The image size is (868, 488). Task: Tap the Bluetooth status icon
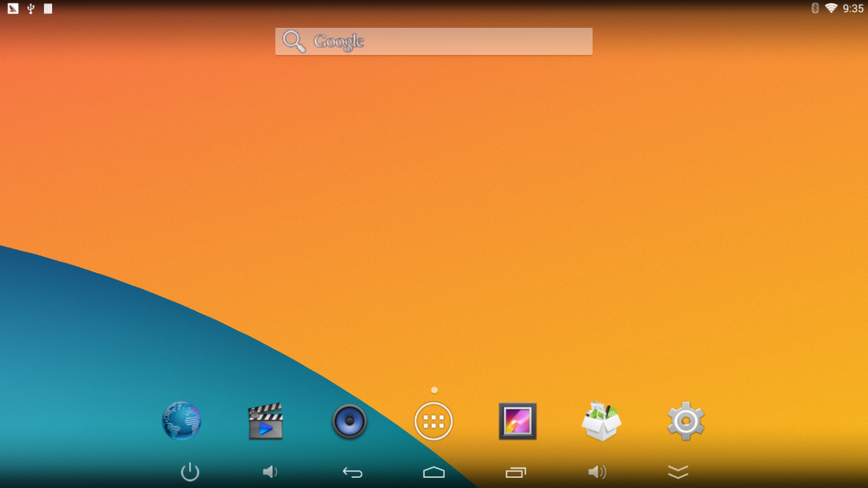click(815, 9)
